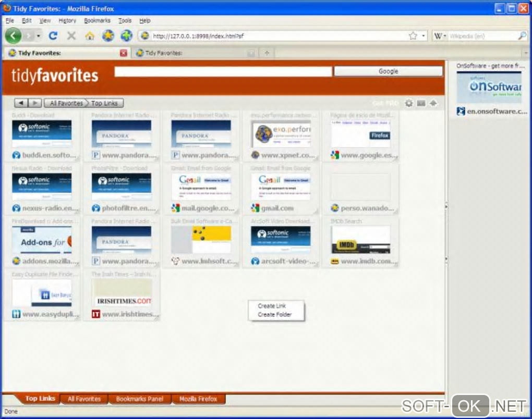Viewport: 532px width, 419px height.
Task: Start Wikipedia search with the magnifier icon
Action: click(x=523, y=35)
